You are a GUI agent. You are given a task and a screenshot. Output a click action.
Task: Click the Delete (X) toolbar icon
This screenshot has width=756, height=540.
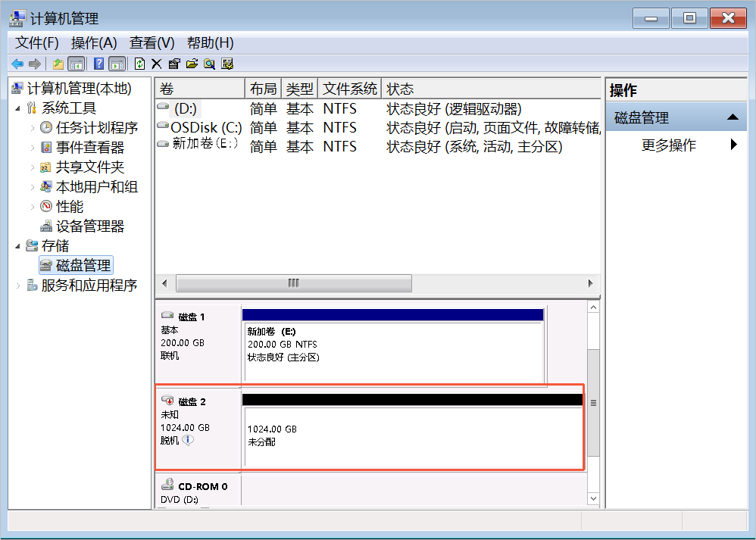tap(156, 64)
